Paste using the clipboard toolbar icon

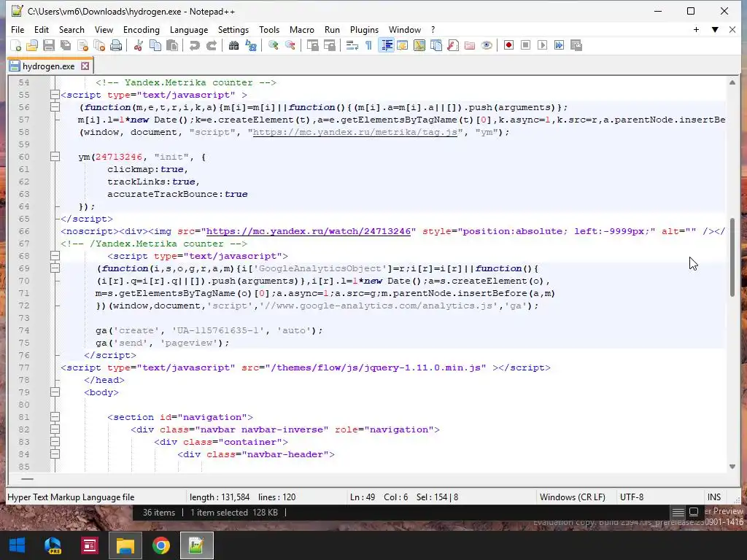click(x=172, y=45)
